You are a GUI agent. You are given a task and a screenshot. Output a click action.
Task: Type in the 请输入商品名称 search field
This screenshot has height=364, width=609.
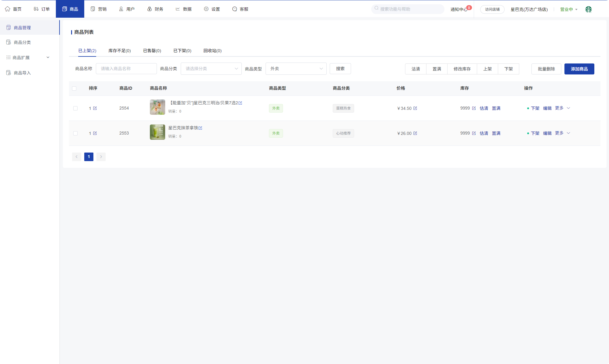pyautogui.click(x=126, y=68)
